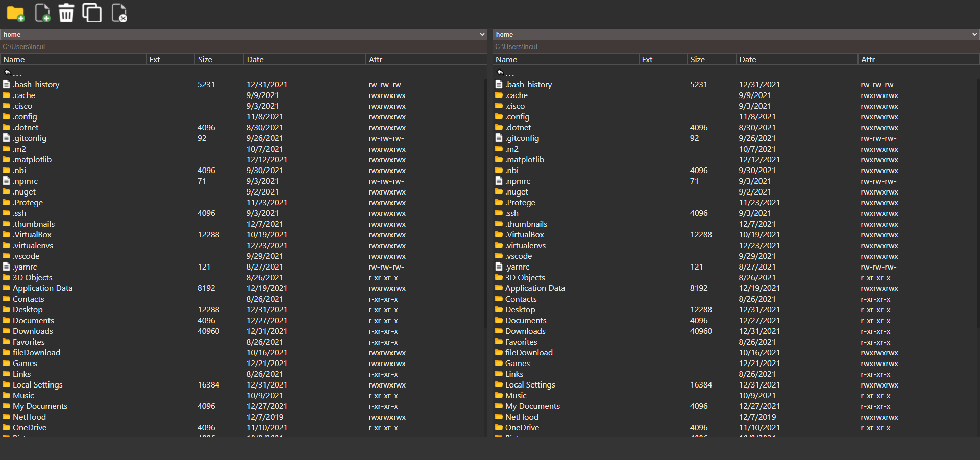Sort the left pane by Name column

[73, 59]
